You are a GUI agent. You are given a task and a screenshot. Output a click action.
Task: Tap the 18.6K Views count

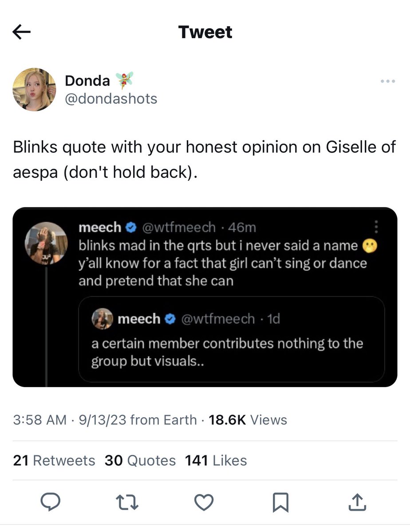tap(248, 420)
